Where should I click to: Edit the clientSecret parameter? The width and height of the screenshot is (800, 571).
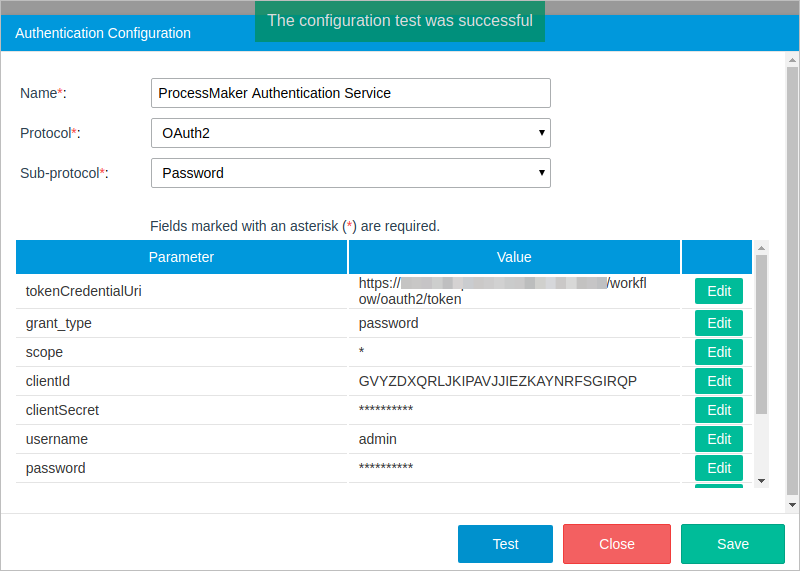(719, 410)
